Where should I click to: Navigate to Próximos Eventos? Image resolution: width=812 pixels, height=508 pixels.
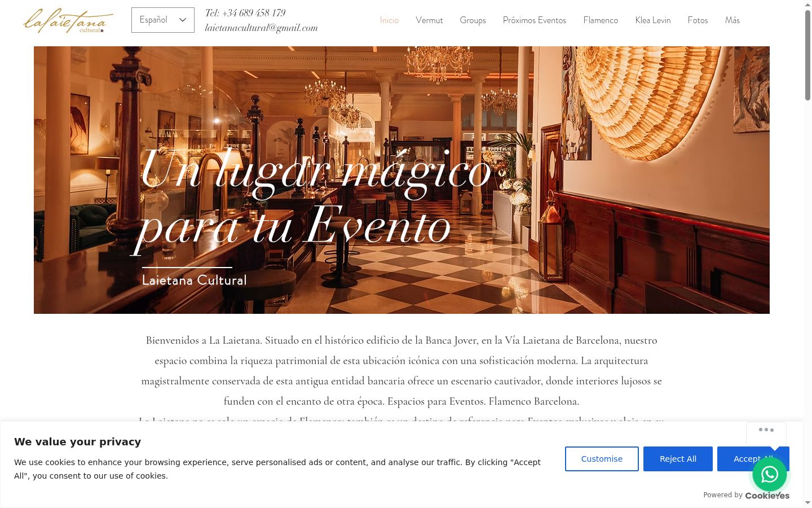click(535, 20)
